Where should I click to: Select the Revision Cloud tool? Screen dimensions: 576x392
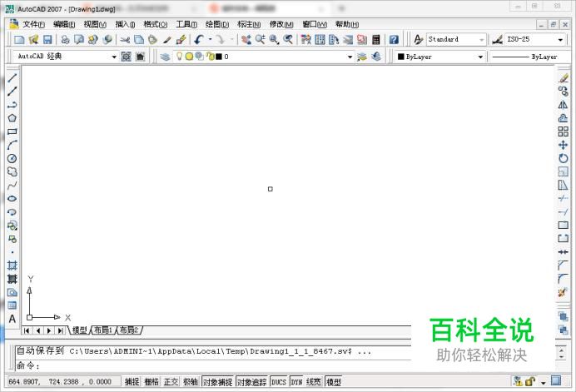12,171
